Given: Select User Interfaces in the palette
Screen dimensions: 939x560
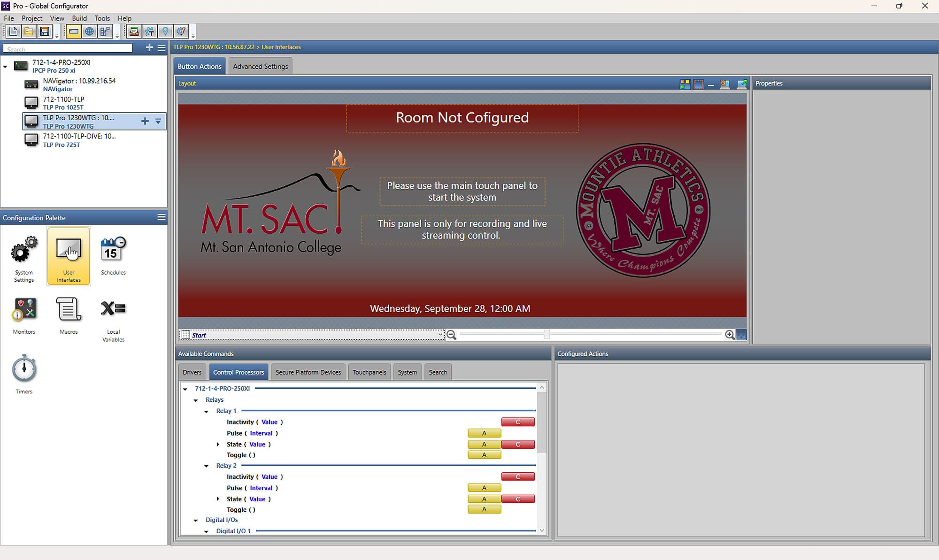Looking at the screenshot, I should pos(69,256).
